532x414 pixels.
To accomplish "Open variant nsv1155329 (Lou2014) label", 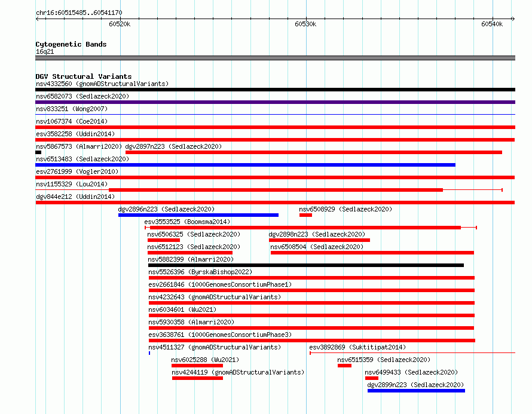I will tap(72, 184).
